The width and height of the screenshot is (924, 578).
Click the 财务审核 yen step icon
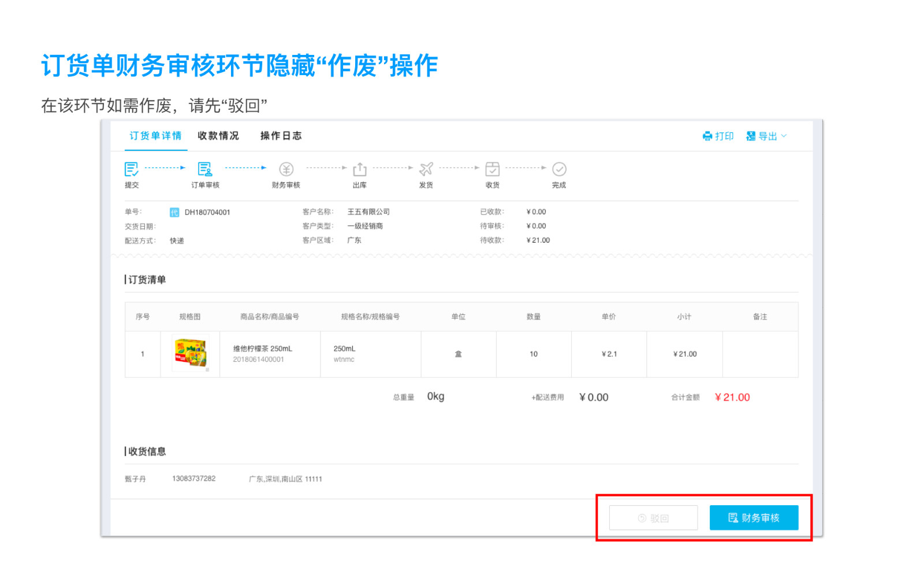coord(286,169)
